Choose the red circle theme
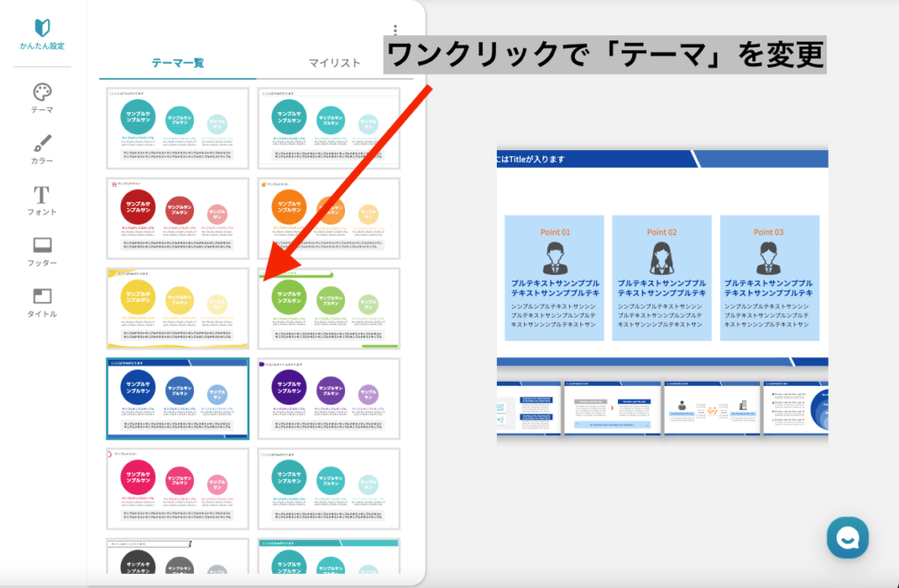Screen dimensions: 899x588 tap(177, 219)
